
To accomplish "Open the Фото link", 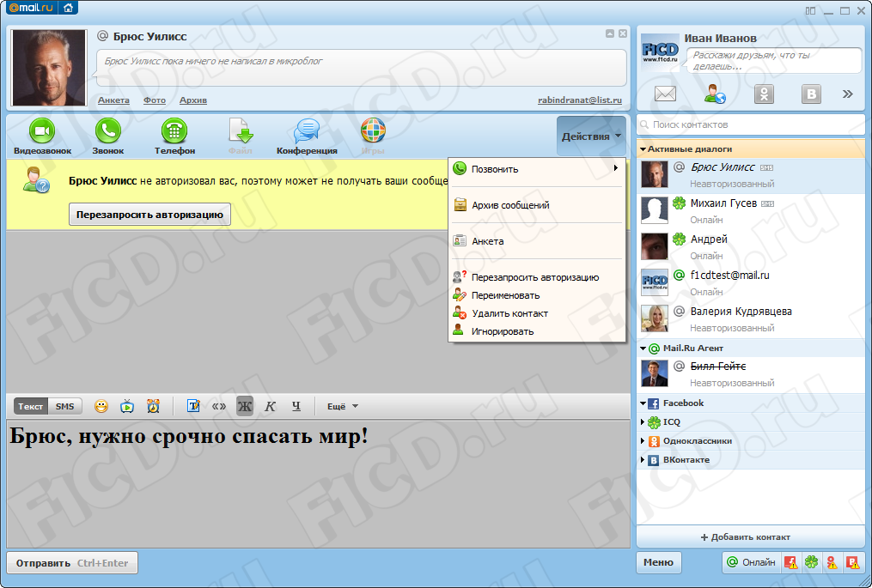I will 155,100.
